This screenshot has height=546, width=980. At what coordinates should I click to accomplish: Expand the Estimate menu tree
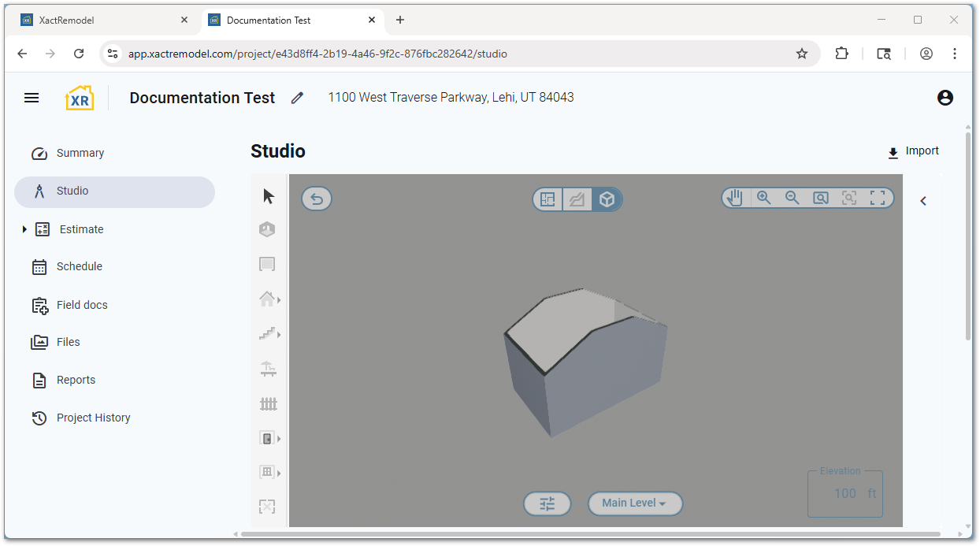tap(24, 229)
